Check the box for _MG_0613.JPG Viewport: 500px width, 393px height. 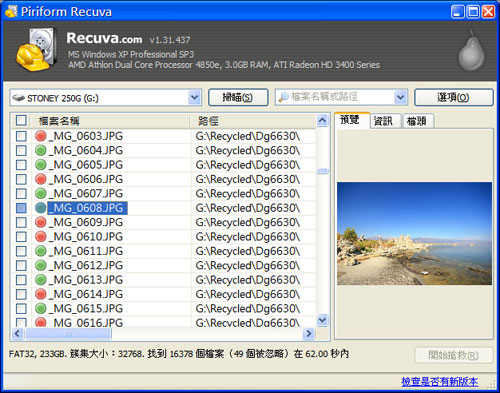21,280
